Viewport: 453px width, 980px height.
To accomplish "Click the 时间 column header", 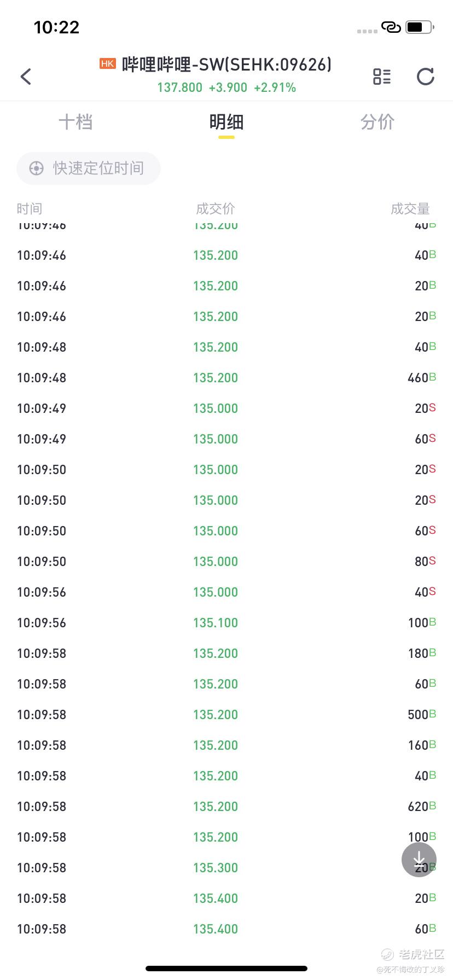I will (30, 208).
